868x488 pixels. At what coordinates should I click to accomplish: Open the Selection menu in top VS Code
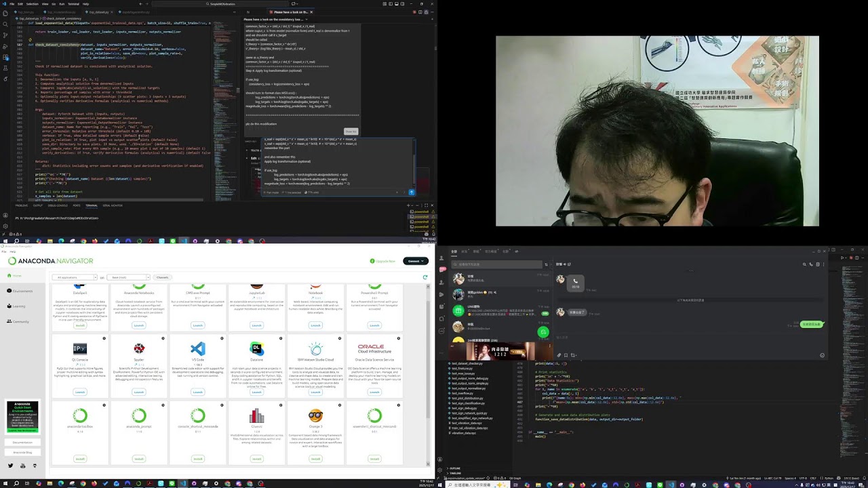pyautogui.click(x=33, y=4)
